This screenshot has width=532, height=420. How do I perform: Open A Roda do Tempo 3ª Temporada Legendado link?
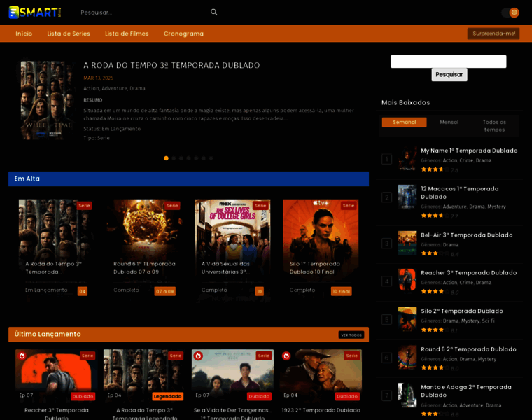pyautogui.click(x=144, y=414)
